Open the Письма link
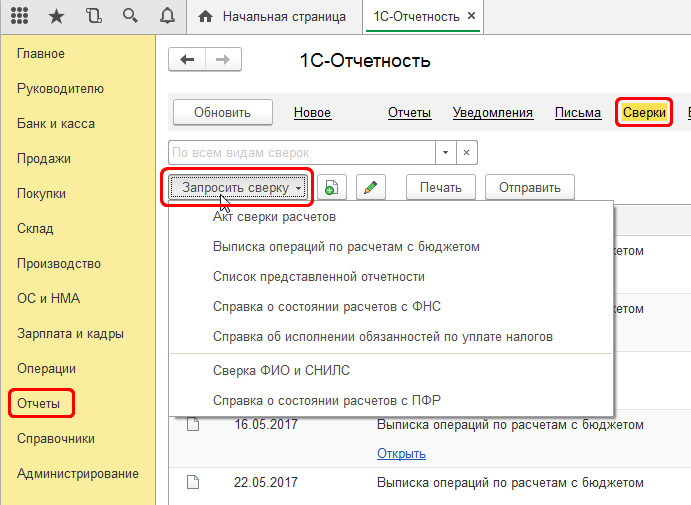The image size is (691, 505). 578,113
